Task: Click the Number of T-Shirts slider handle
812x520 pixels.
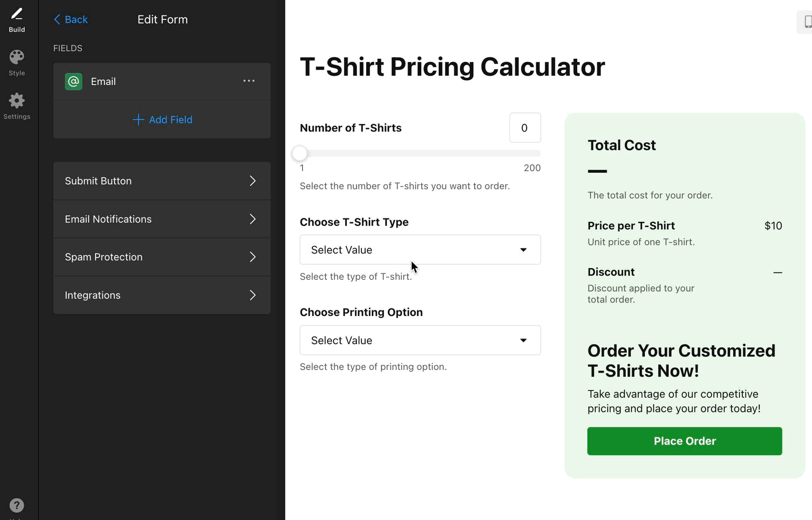Action: pos(300,154)
